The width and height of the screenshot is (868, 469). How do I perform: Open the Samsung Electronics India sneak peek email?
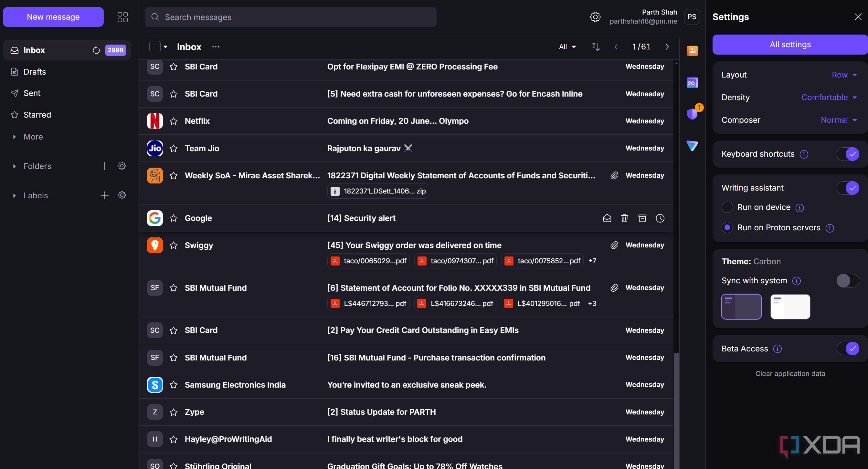coord(405,385)
